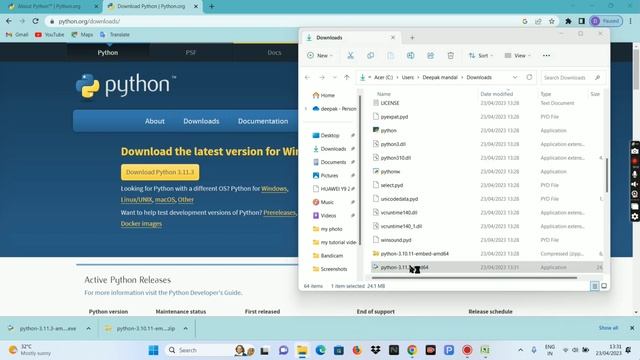
Task: Open Dropbox from the taskbar
Action: [x=376, y=350]
